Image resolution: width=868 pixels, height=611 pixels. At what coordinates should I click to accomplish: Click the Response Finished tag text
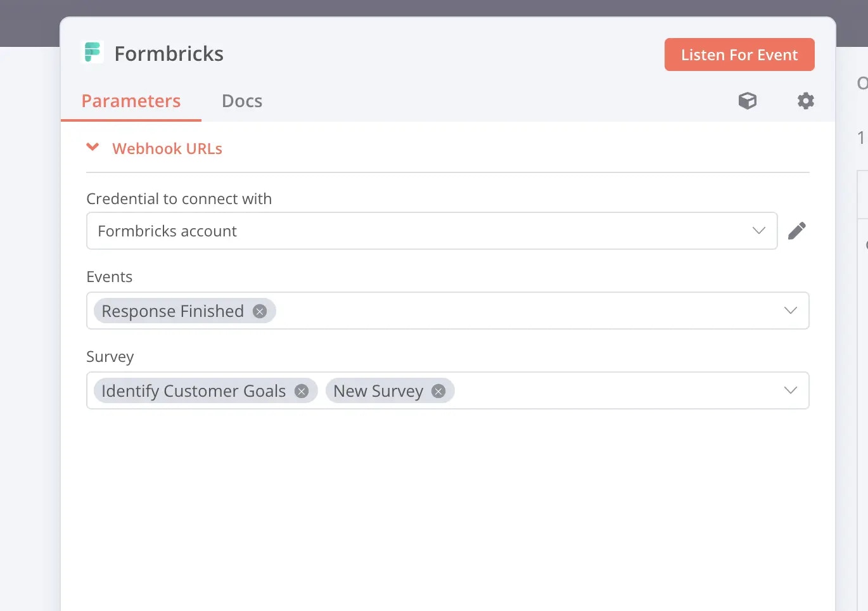click(x=172, y=311)
